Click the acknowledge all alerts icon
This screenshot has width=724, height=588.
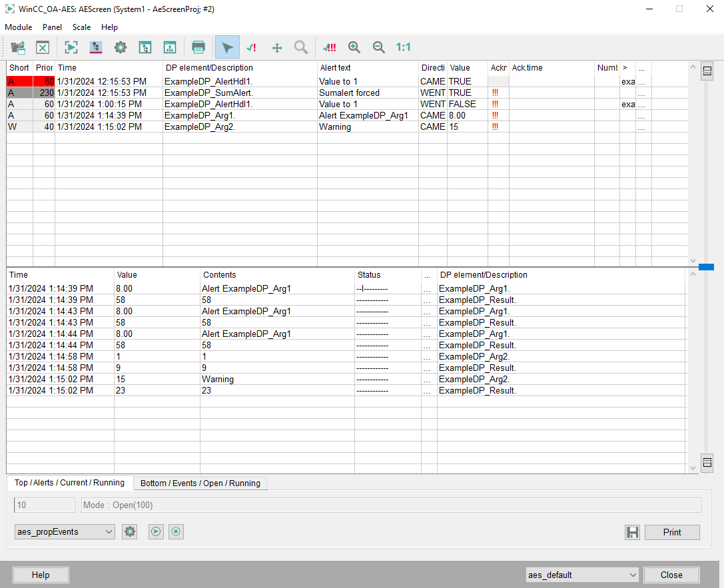coord(329,47)
